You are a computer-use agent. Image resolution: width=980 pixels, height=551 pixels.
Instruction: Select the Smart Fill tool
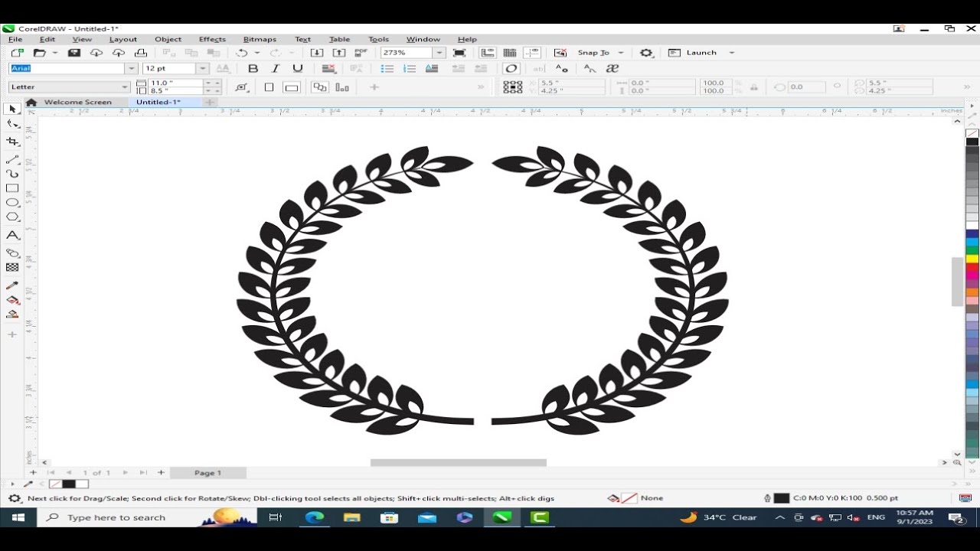[x=12, y=314]
